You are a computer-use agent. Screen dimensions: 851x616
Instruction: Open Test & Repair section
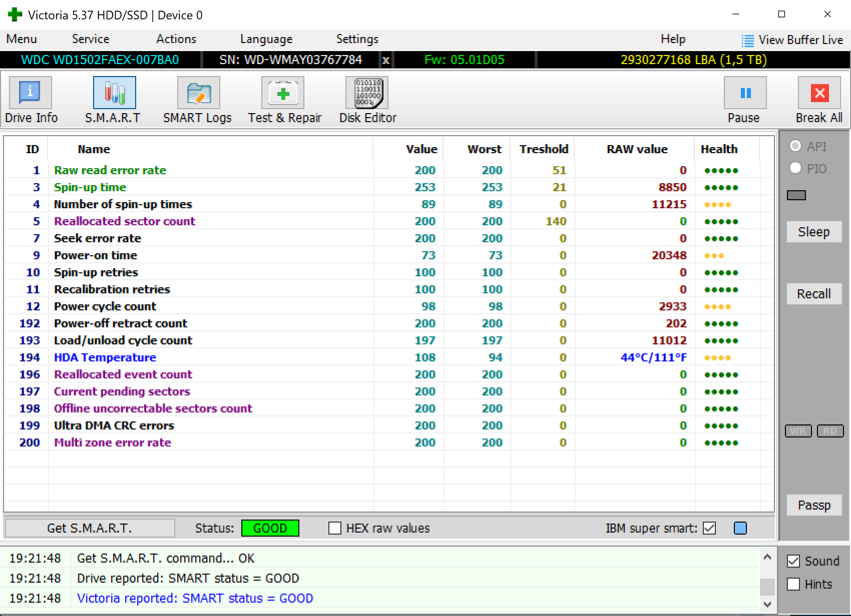284,100
